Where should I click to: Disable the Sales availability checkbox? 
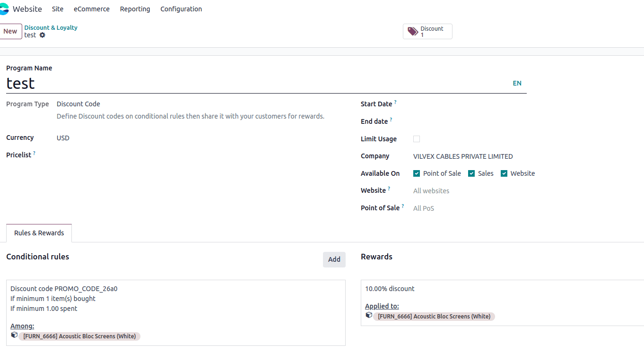coord(471,173)
